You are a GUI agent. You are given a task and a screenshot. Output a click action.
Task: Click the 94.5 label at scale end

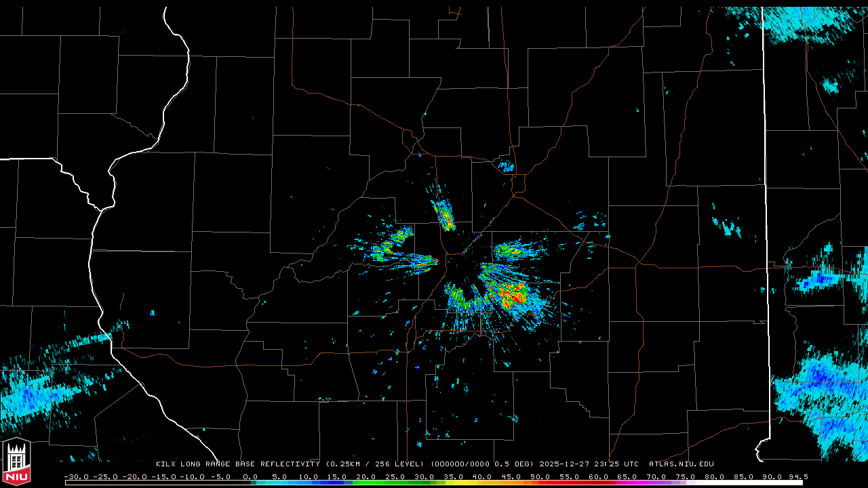coord(798,476)
